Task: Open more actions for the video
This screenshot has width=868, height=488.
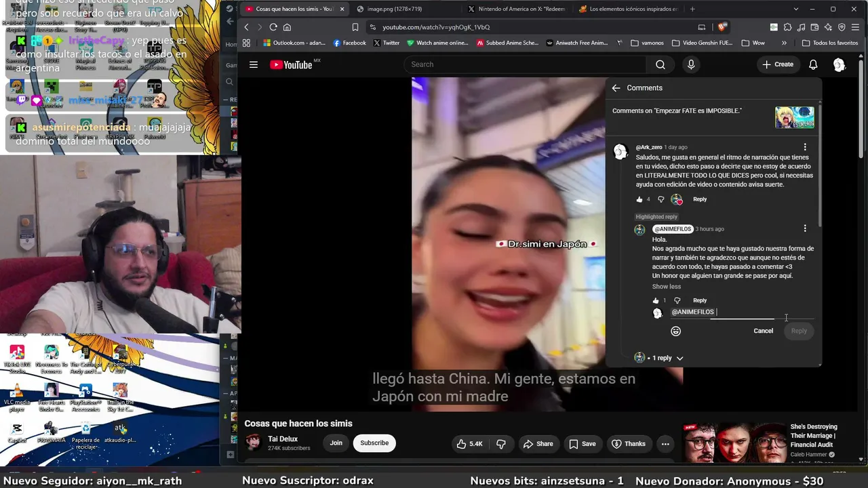Action: click(x=665, y=444)
